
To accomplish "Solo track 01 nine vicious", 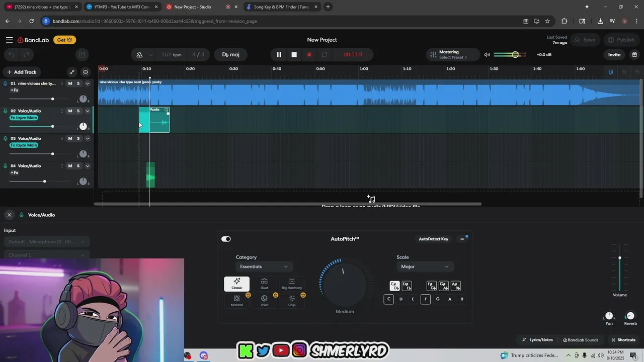I will pyautogui.click(x=78, y=83).
